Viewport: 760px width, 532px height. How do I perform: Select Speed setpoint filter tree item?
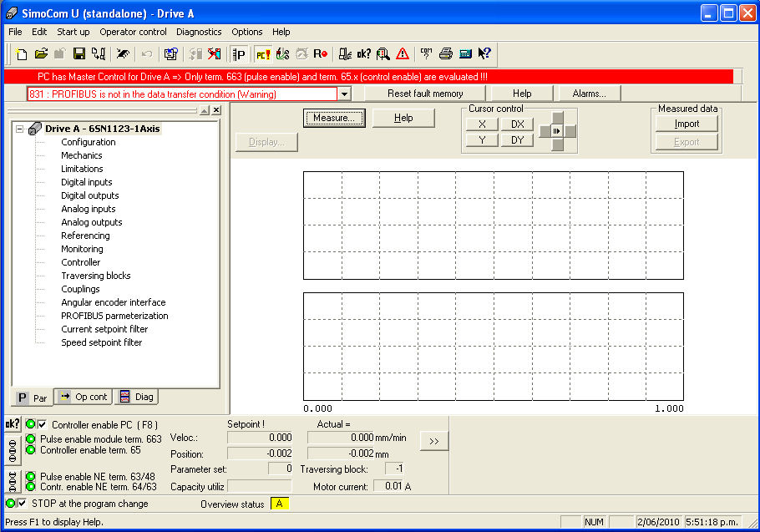point(101,342)
